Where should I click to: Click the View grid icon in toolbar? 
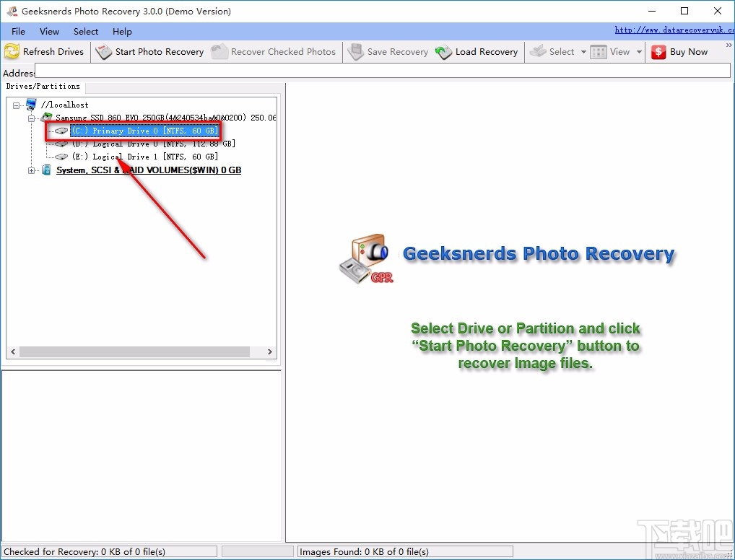point(599,52)
